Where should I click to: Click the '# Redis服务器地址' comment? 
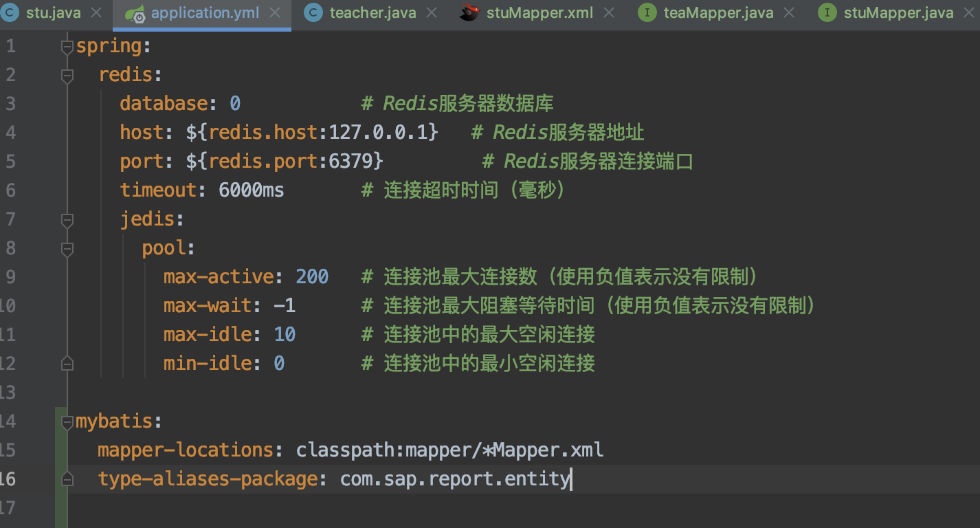click(558, 133)
